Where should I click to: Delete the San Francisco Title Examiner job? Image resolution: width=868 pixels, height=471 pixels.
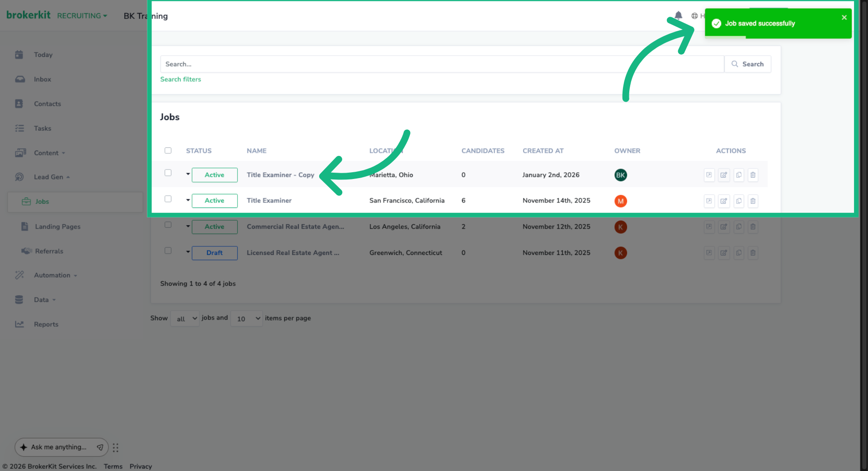coord(753,201)
